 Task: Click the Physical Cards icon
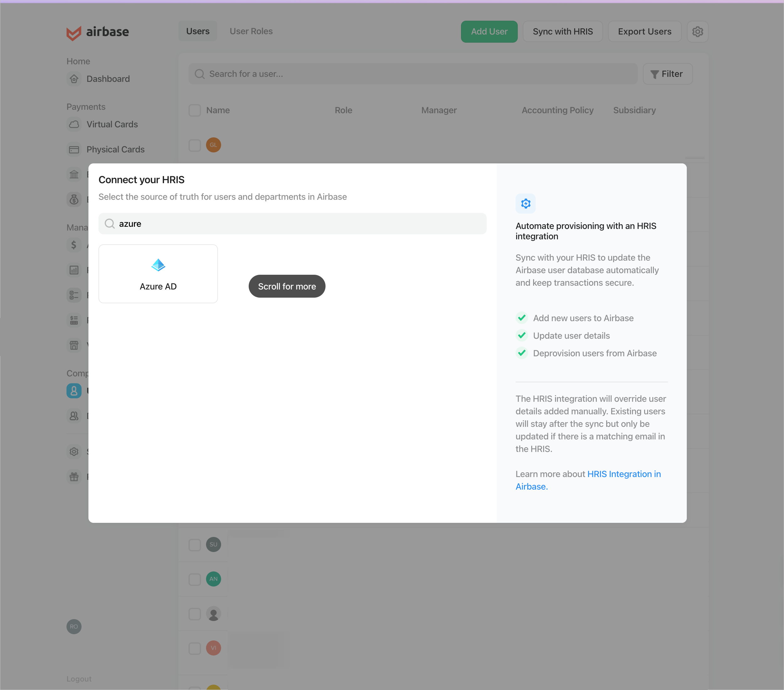75,149
